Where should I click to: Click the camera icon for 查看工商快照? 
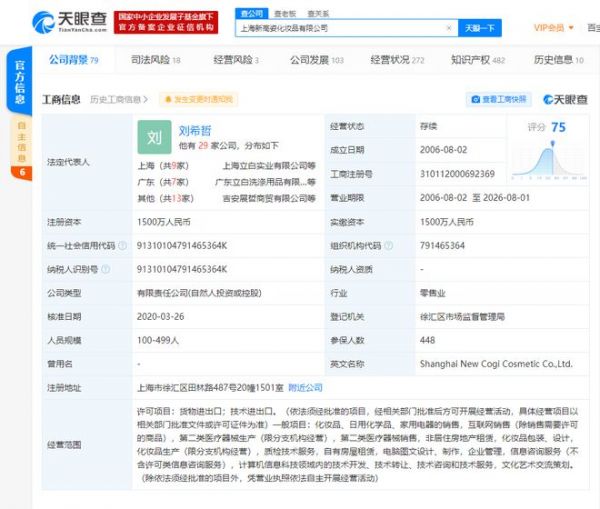pos(475,100)
